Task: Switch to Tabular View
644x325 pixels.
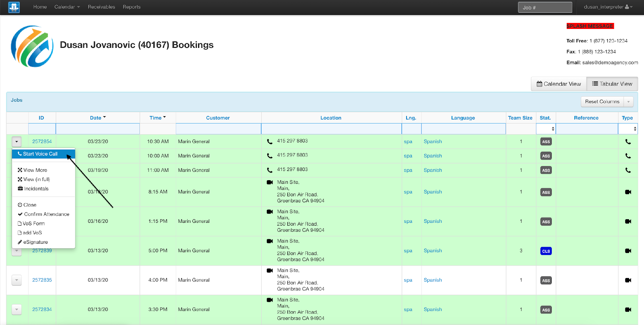Action: tap(612, 84)
